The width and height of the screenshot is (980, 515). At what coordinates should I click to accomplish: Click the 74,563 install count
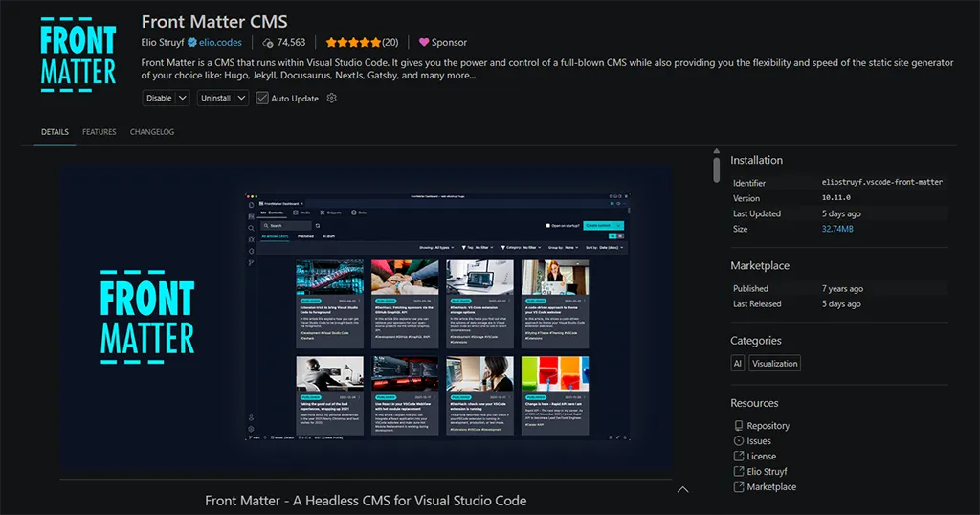pyautogui.click(x=291, y=42)
